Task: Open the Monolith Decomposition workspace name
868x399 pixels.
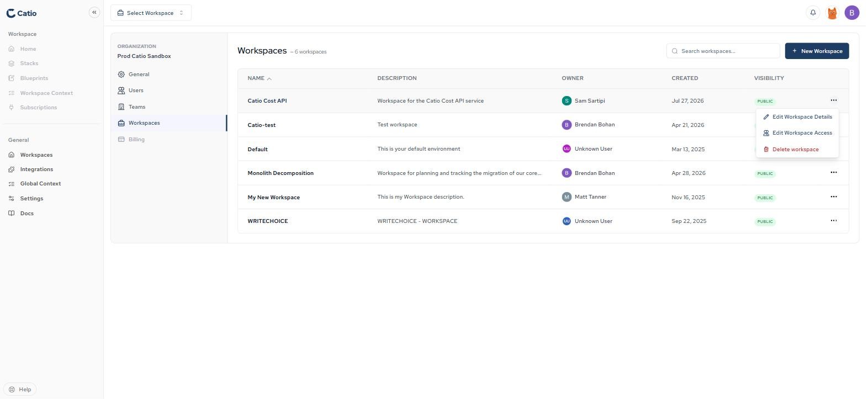Action: pyautogui.click(x=280, y=173)
